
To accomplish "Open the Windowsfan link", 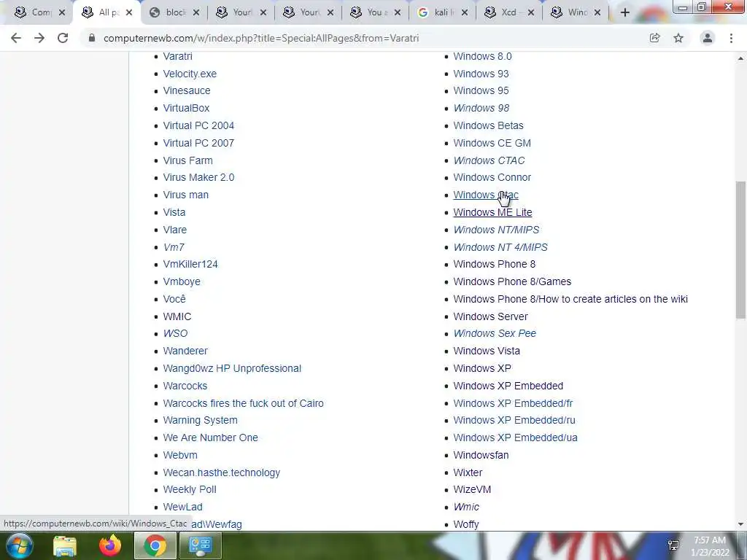I will [481, 455].
